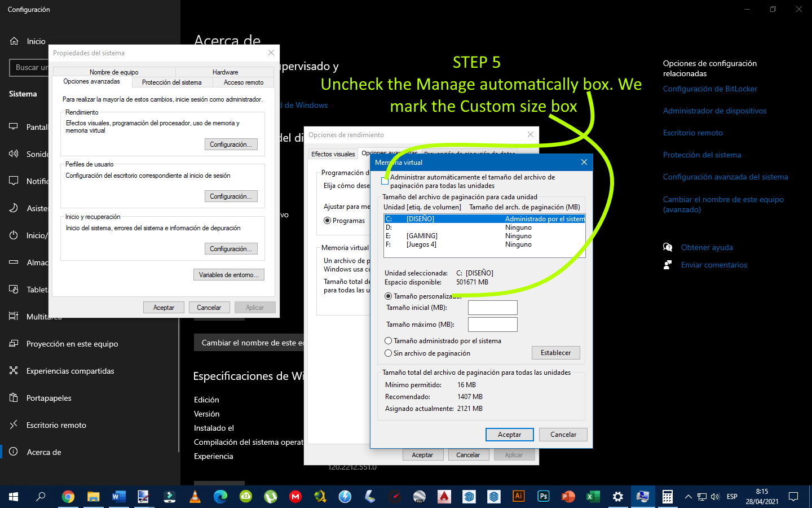Open Tableta icon in Settings sidebar
The height and width of the screenshot is (508, 812).
pos(14,289)
